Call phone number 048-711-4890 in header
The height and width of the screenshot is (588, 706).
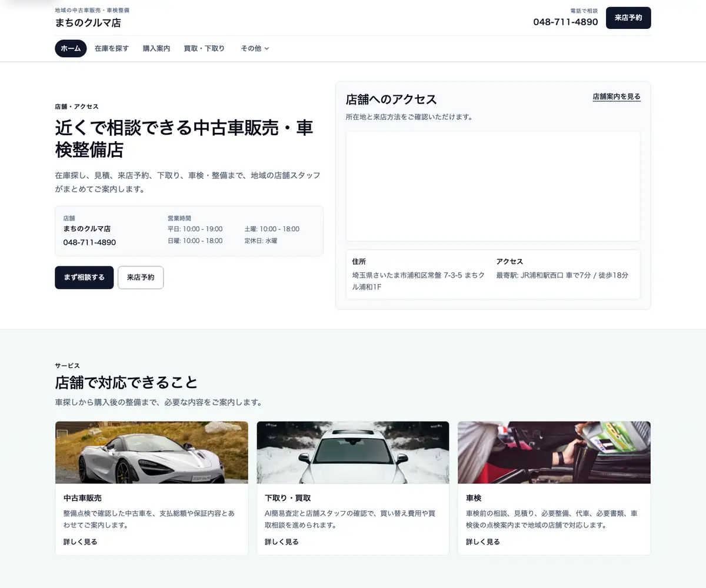[565, 22]
